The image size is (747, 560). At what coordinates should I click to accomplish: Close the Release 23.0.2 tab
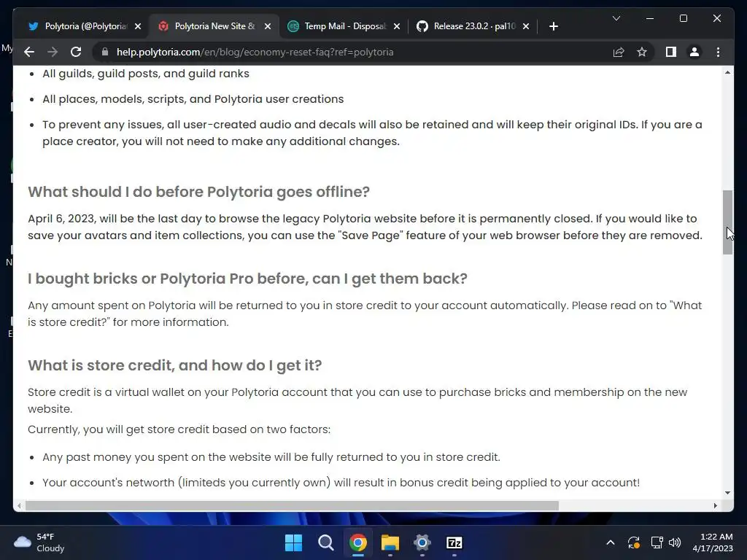[x=526, y=26]
